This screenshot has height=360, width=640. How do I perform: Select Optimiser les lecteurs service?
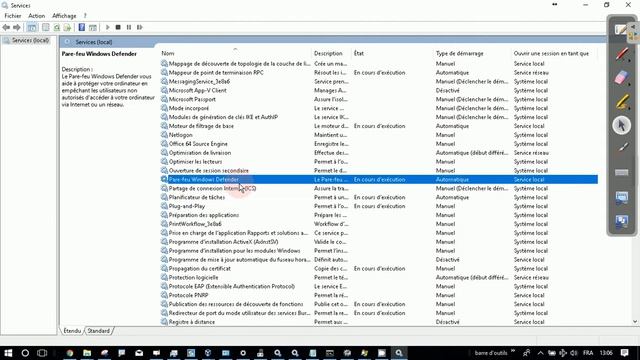(x=195, y=162)
